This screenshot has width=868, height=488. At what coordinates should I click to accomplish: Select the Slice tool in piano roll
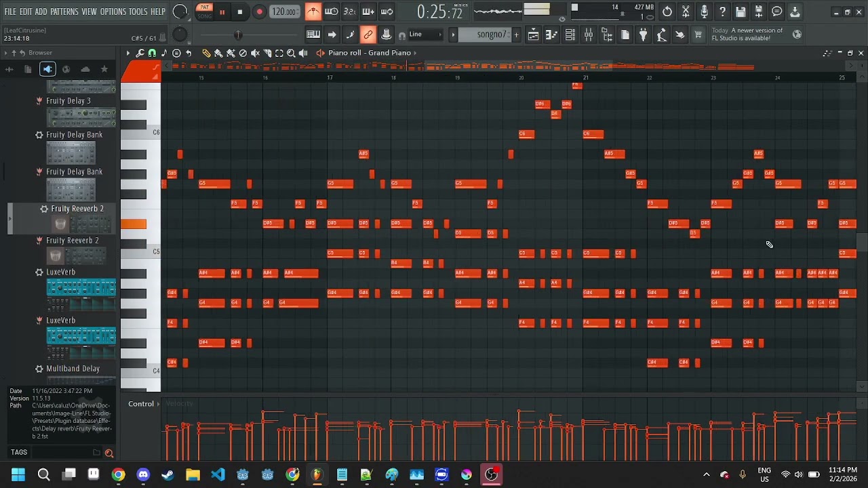[x=267, y=53]
